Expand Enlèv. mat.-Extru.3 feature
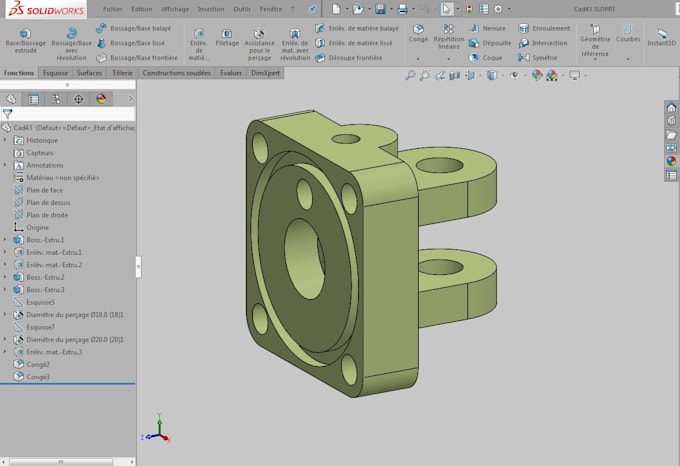The height and width of the screenshot is (466, 680). point(5,352)
